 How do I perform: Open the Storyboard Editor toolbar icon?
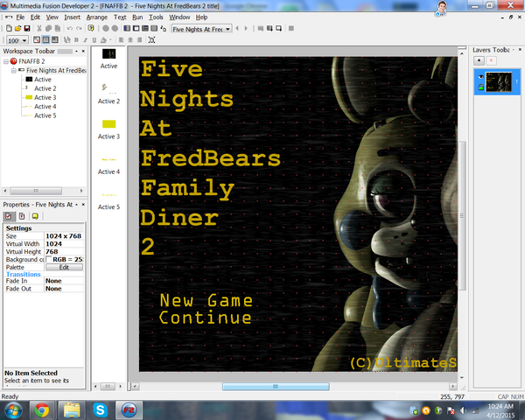127,29
